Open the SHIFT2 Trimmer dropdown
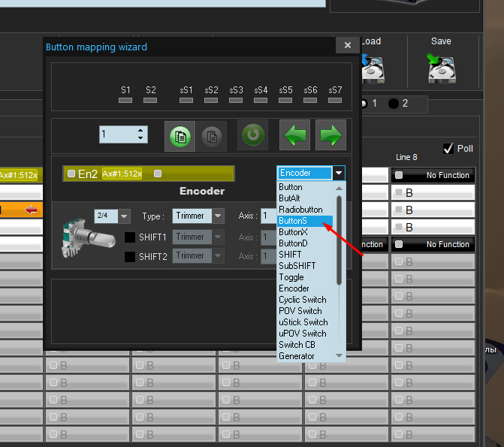The image size is (504, 447). point(218,255)
